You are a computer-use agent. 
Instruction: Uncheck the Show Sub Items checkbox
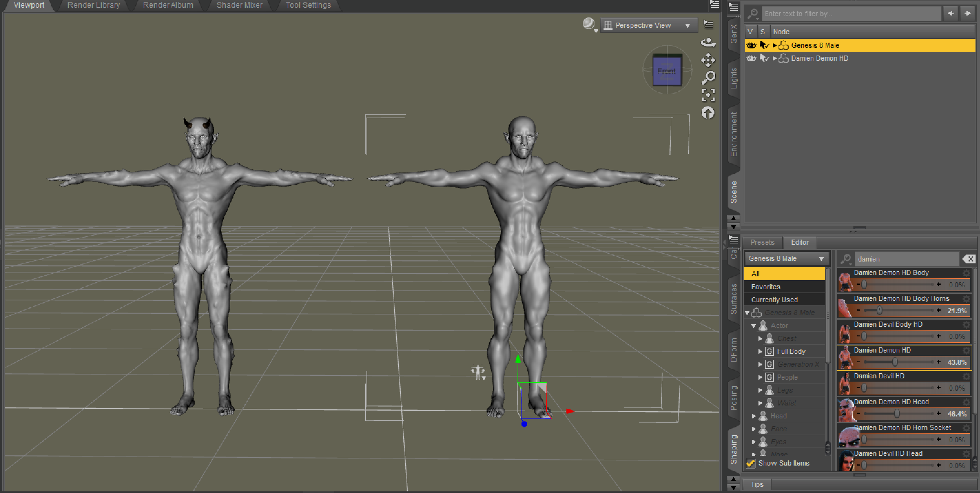(751, 463)
